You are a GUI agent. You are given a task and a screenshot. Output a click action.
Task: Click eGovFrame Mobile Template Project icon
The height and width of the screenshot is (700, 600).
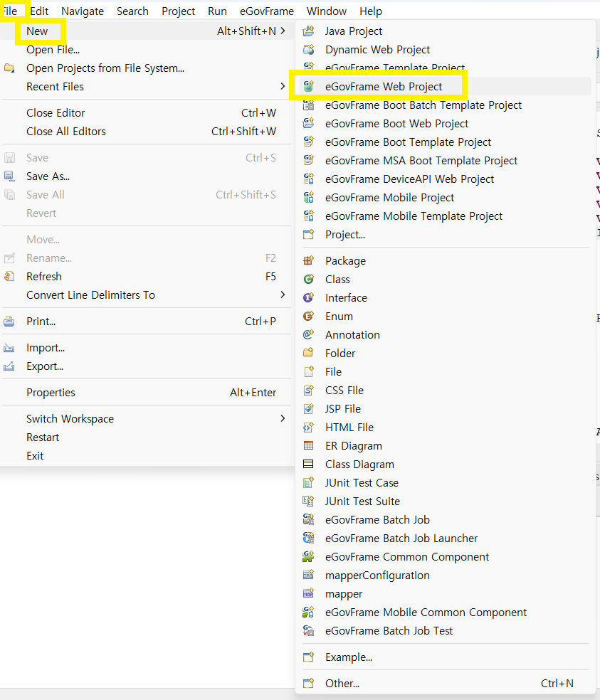308,216
